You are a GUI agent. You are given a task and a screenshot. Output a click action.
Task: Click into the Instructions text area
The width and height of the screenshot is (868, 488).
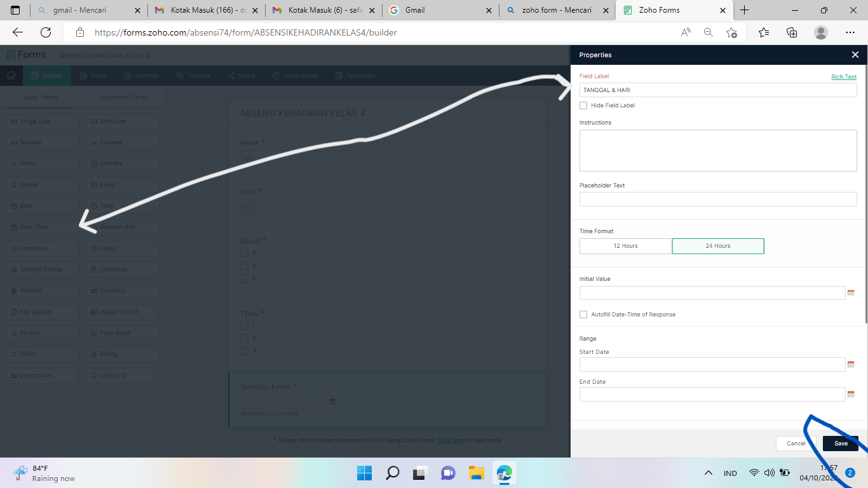pos(718,151)
